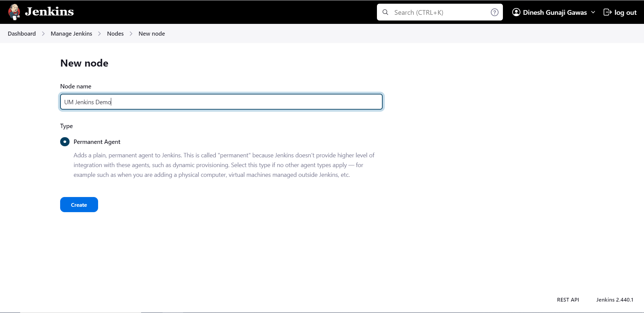Screen dimensions: 644x313
Task: Expand chevron after Nodes breadcrumb
Action: [x=131, y=34]
